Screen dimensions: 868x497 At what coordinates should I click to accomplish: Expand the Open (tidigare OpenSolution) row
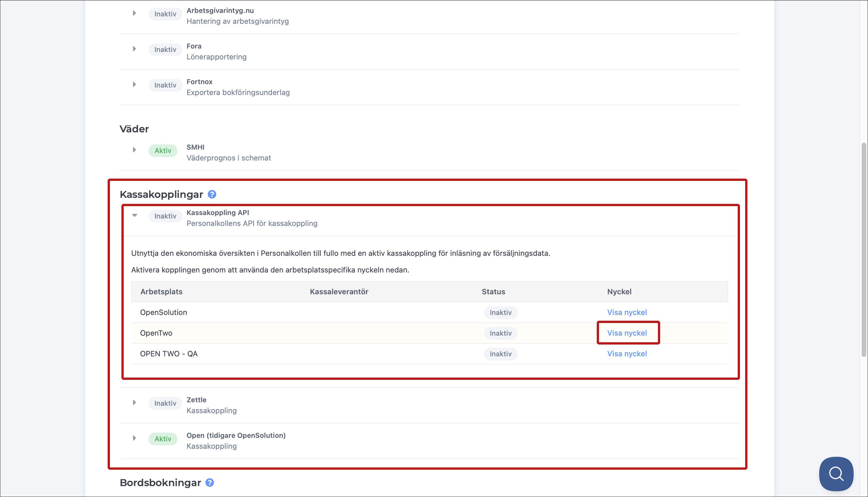pos(134,438)
